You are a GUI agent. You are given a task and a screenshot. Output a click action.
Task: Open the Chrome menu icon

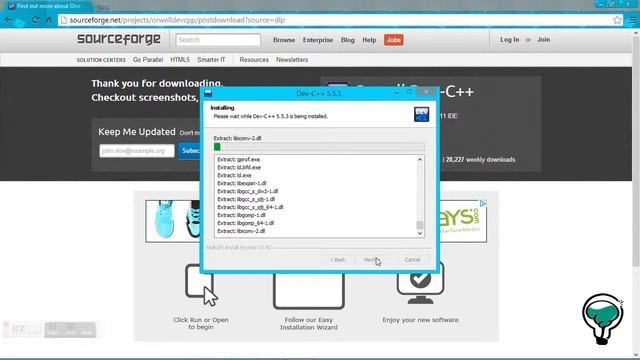click(633, 20)
